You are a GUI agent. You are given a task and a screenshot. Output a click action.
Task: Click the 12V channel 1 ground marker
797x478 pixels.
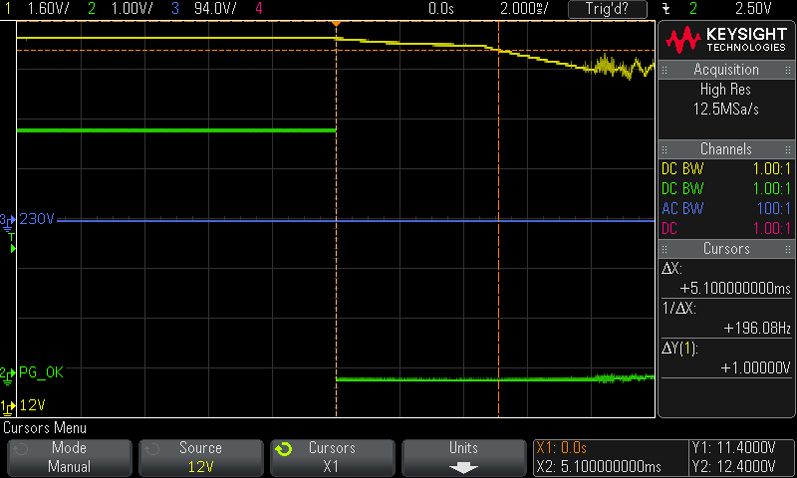[8, 407]
